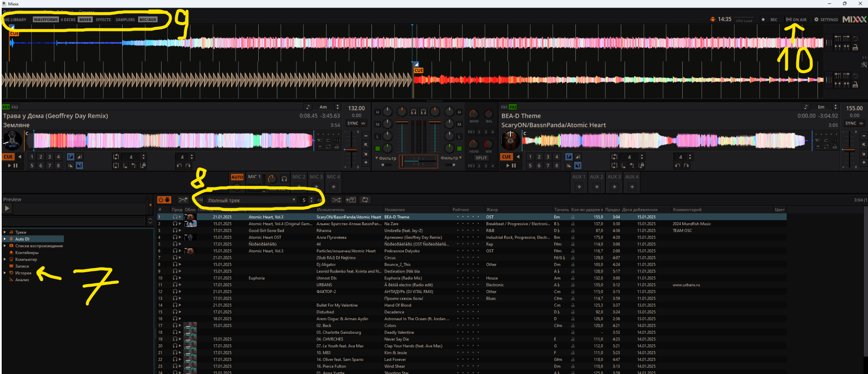Viewport: 868px width, 374px height.
Task: Expand the История tree node
Action: coord(5,273)
